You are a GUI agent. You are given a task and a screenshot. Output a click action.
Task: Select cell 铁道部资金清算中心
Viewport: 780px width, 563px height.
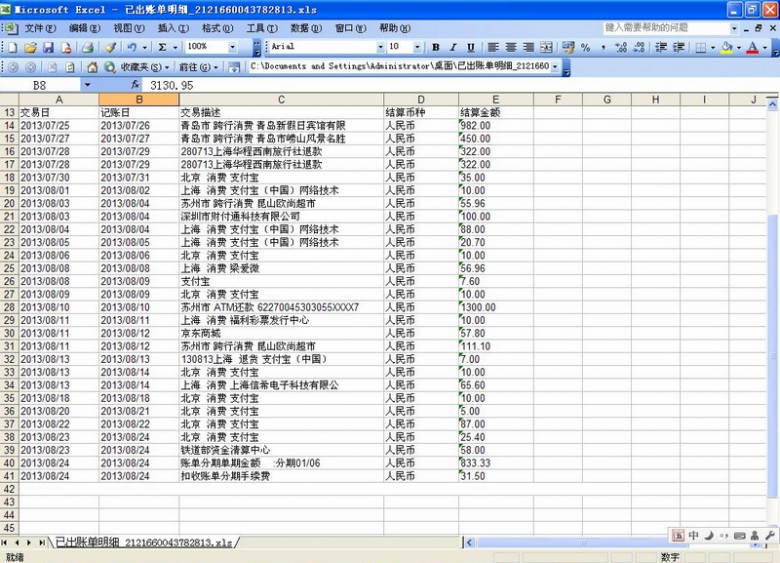[x=281, y=450]
